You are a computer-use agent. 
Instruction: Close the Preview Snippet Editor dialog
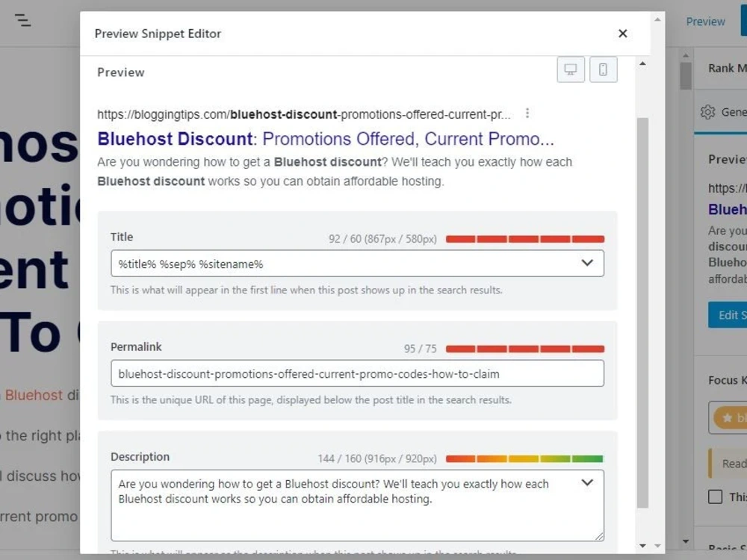tap(622, 34)
